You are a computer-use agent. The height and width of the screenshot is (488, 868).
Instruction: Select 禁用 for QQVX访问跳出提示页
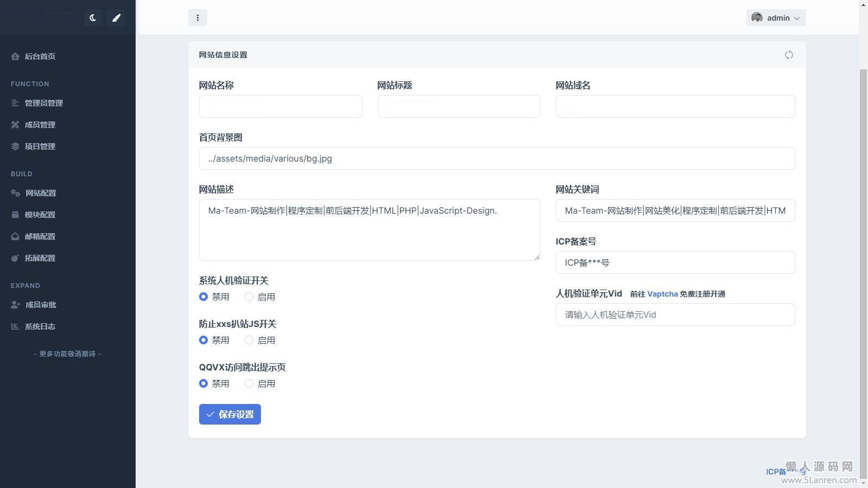pos(203,383)
